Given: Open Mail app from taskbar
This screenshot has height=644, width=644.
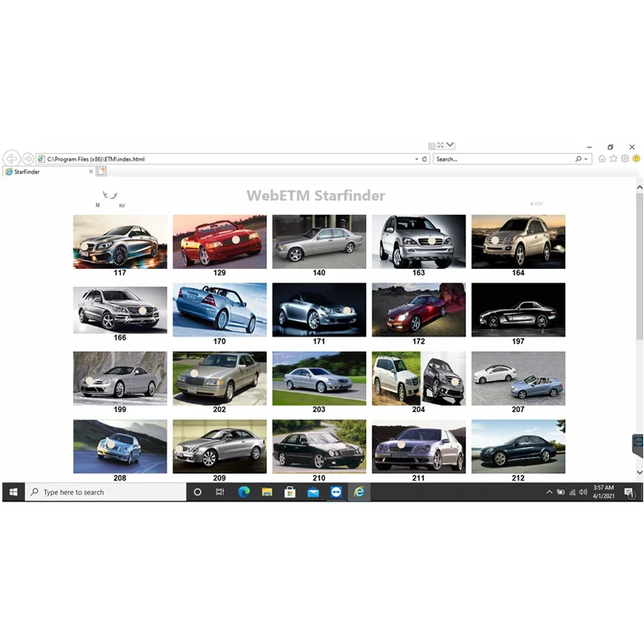Looking at the screenshot, I should coord(313,492).
